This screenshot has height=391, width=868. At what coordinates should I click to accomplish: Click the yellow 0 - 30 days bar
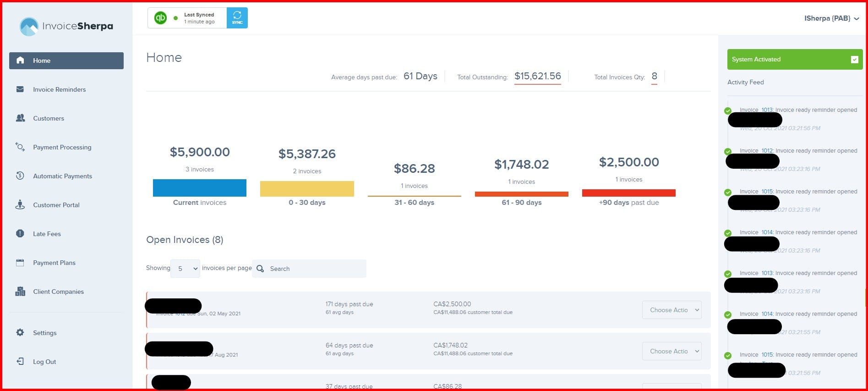307,189
